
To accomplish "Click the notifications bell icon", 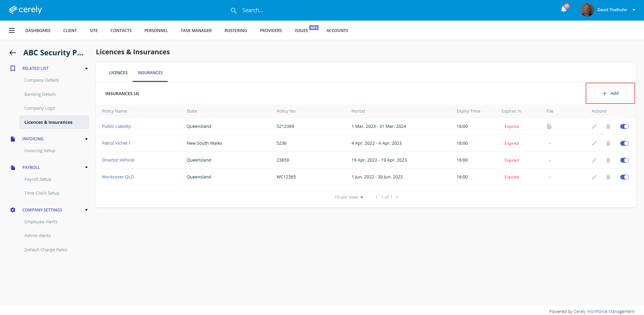I will pos(563,9).
